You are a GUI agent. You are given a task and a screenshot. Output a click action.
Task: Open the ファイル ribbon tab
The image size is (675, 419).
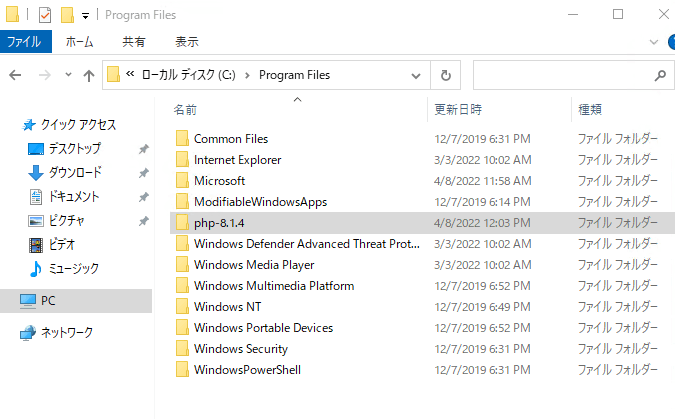pyautogui.click(x=25, y=42)
